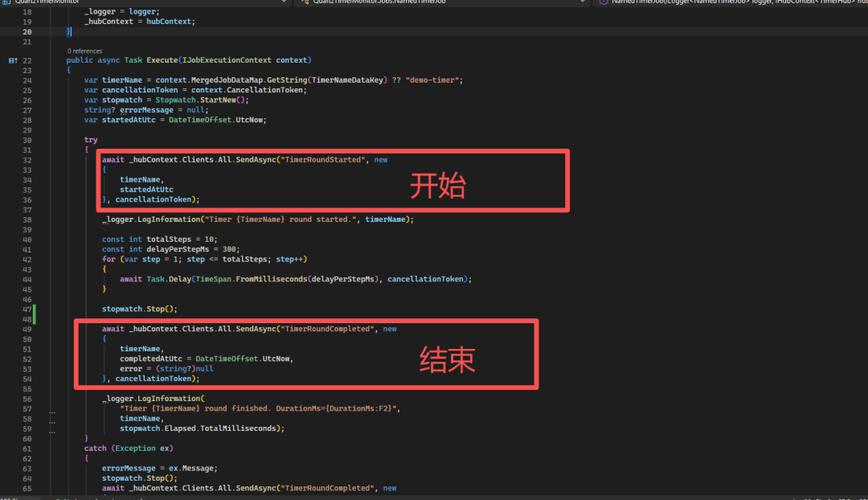Click 'IJobExecutionContext' parameter type
The image size is (868, 500).
(227, 60)
